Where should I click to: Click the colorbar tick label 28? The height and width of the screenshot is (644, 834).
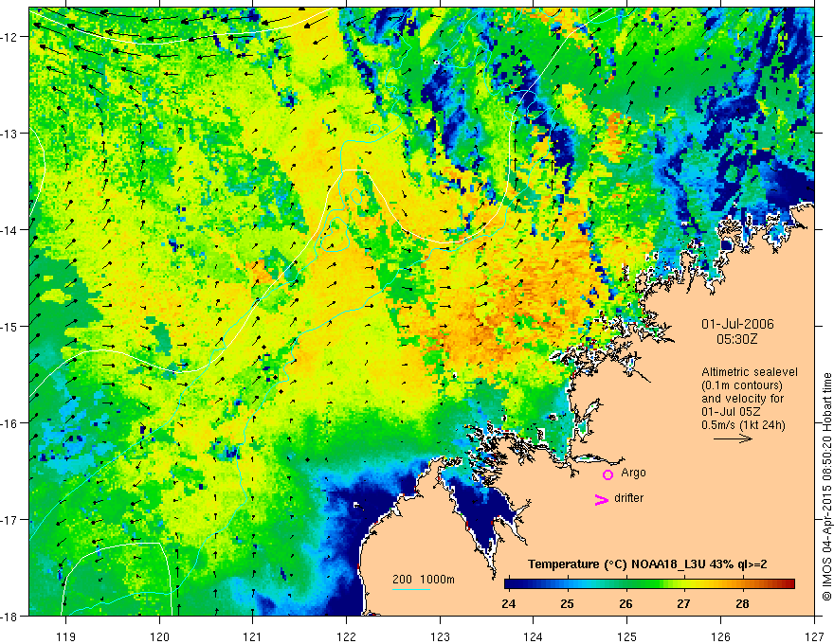click(742, 603)
